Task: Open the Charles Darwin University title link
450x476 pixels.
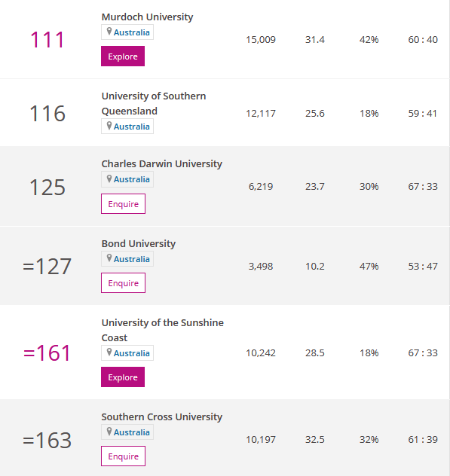Action: tap(161, 164)
